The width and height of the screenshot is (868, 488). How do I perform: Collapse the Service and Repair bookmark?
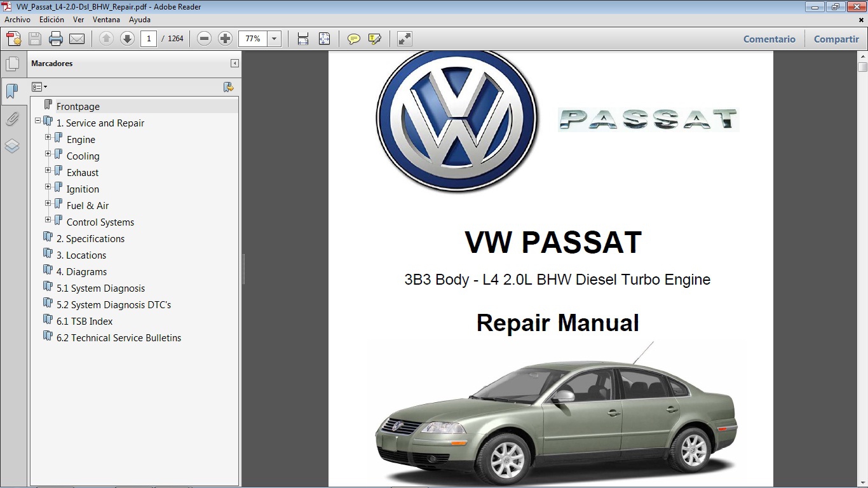click(39, 121)
